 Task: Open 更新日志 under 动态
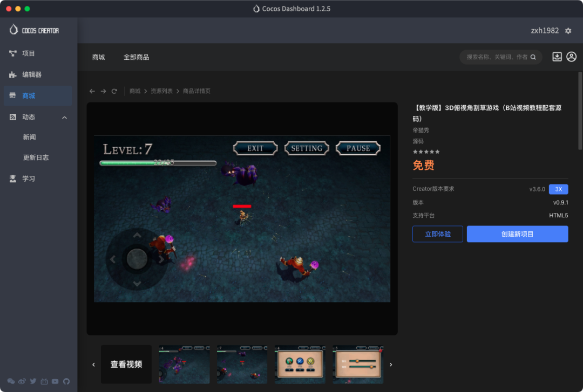36,157
